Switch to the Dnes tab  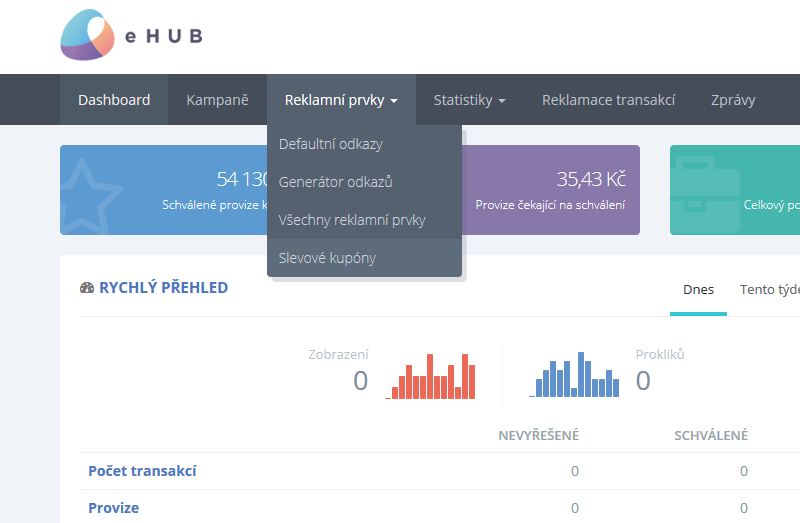pyautogui.click(x=698, y=290)
